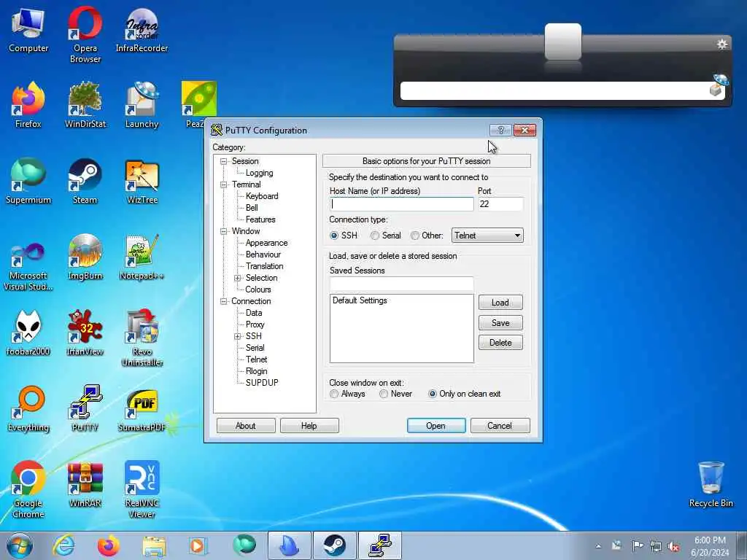The width and height of the screenshot is (747, 560).
Task: Collapse the Connection tree node
Action: point(223,301)
